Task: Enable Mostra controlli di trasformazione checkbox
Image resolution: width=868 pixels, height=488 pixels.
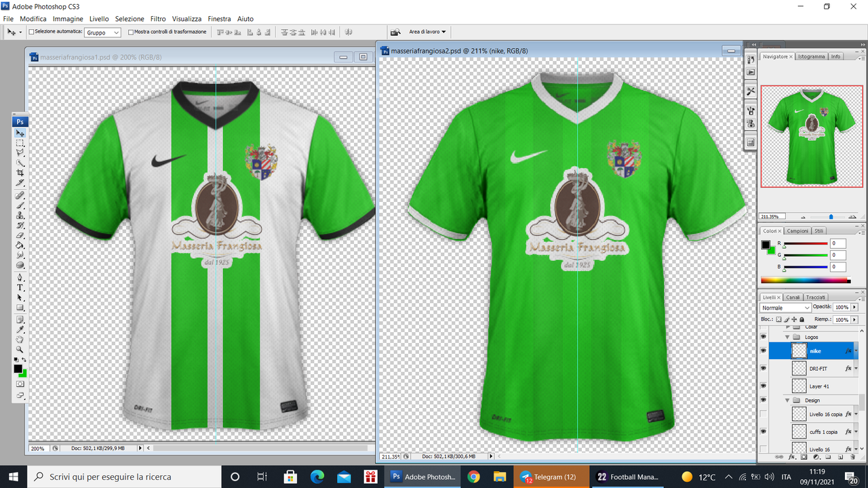Action: point(130,32)
